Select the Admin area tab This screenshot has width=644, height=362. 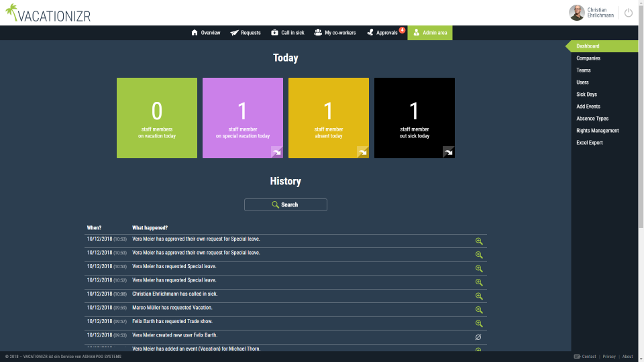pos(430,33)
